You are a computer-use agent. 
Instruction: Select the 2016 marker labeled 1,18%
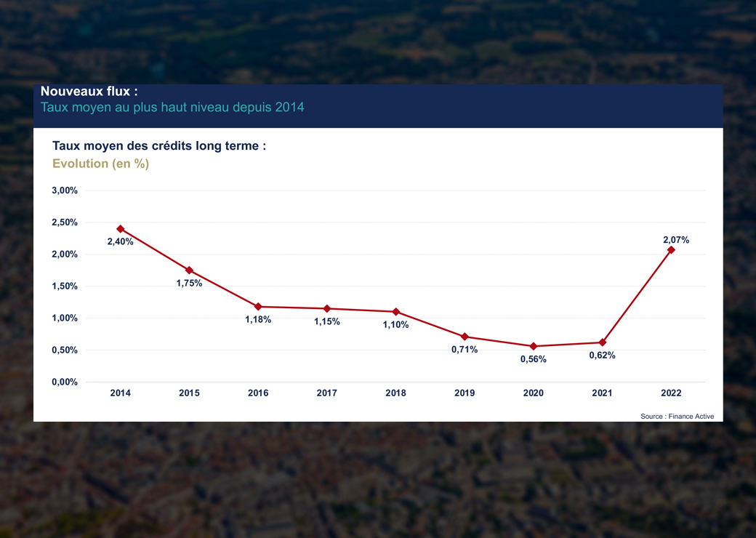click(x=258, y=307)
